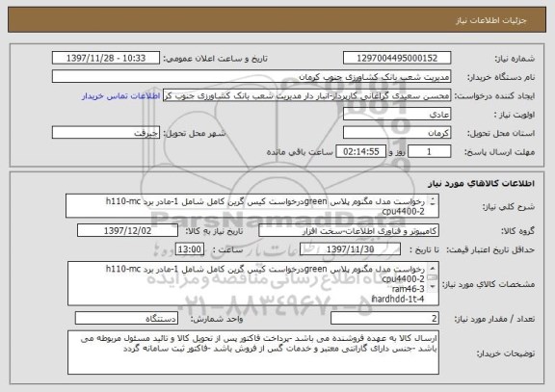Click the ایجاد کننده درخواست field
The height and width of the screenshot is (392, 555).
click(x=306, y=95)
